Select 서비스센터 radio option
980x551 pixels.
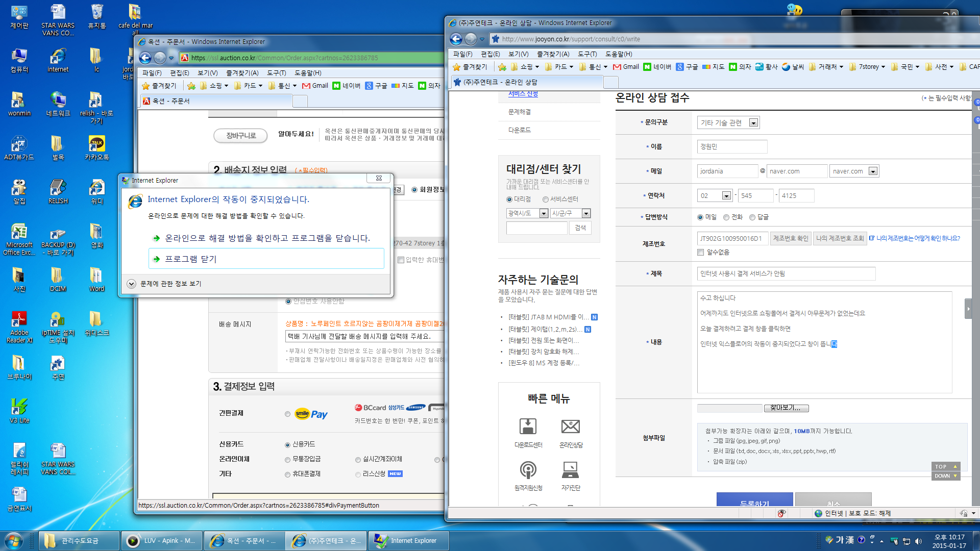(x=545, y=199)
